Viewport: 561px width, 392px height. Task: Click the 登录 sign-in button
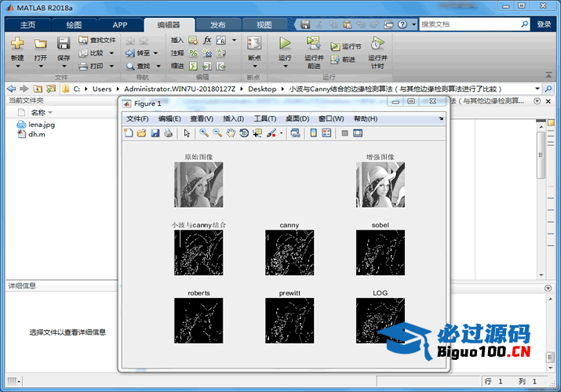click(x=544, y=24)
